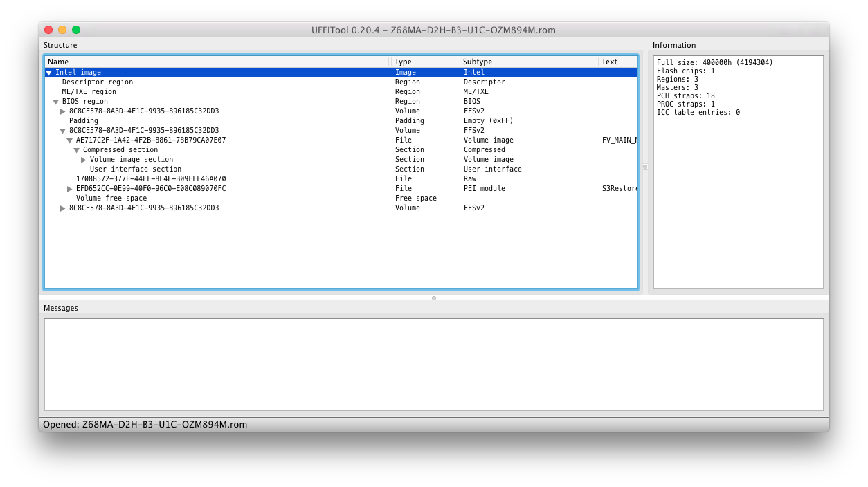Viewport: 868px width, 487px height.
Task: Collapse the AE717C2F volume image file
Action: (x=70, y=140)
